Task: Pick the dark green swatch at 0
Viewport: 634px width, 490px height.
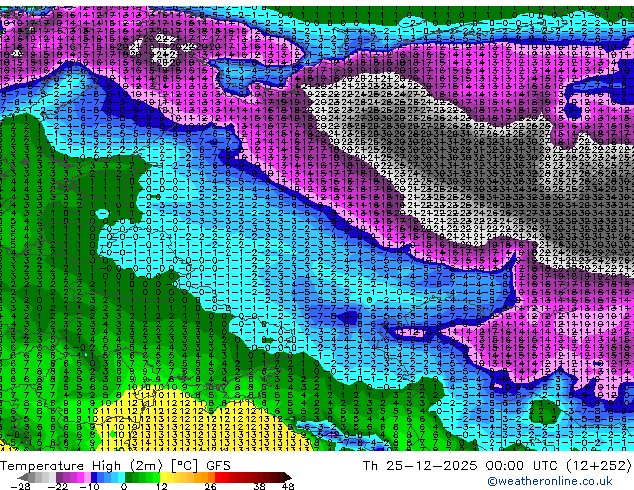Action: point(128,477)
